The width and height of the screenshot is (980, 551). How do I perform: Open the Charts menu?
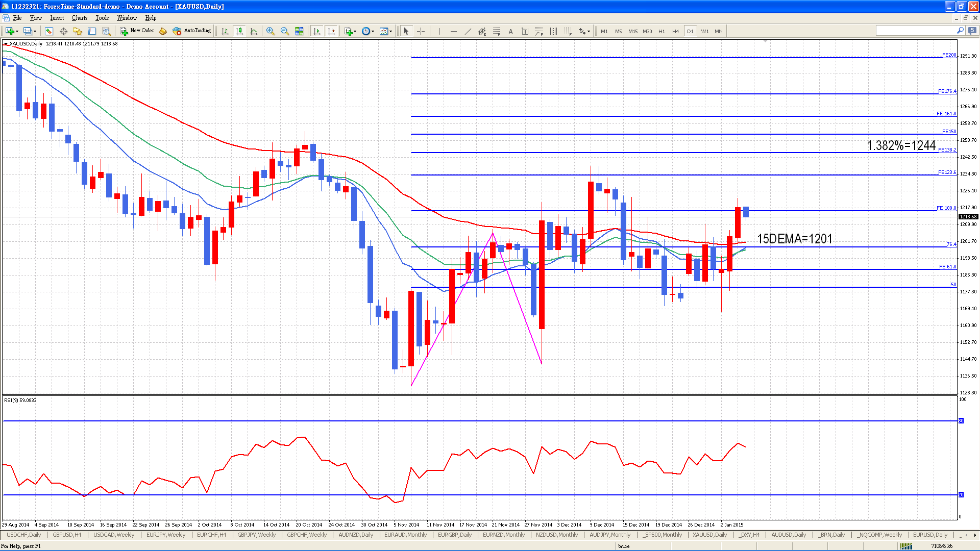click(x=79, y=18)
